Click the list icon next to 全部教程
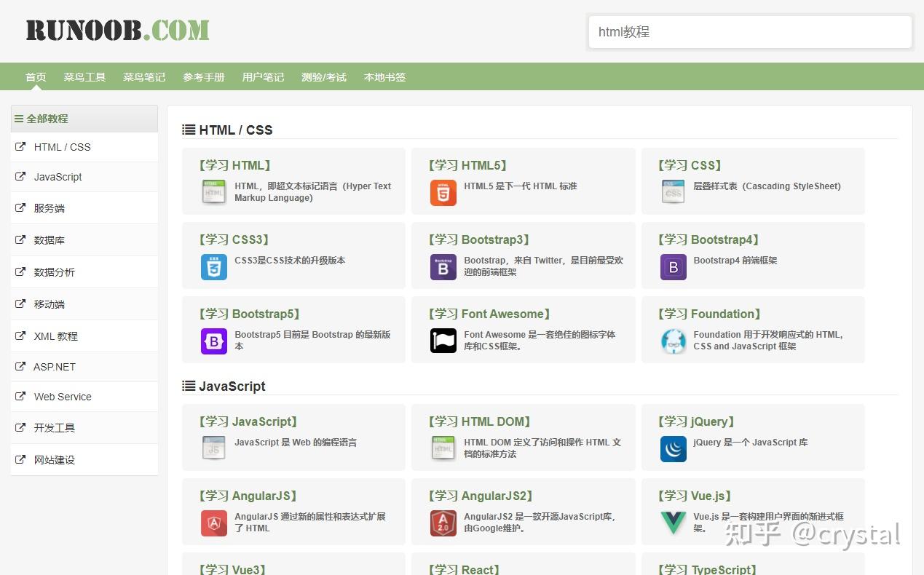 (x=19, y=118)
